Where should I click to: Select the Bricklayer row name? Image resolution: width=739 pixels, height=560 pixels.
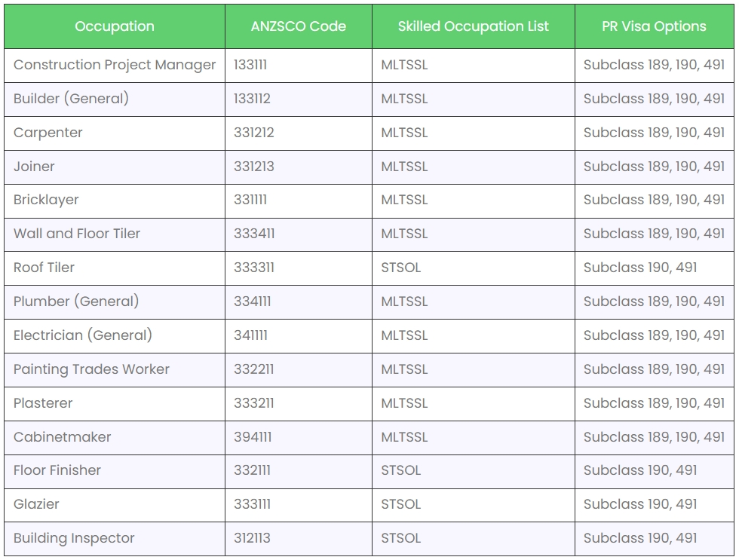46,200
